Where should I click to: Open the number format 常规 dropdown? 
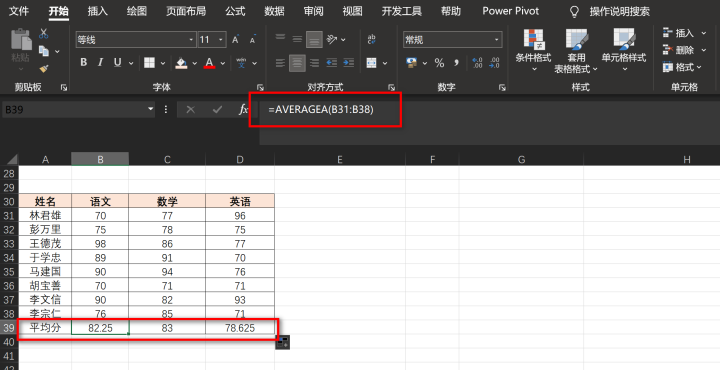click(x=496, y=40)
